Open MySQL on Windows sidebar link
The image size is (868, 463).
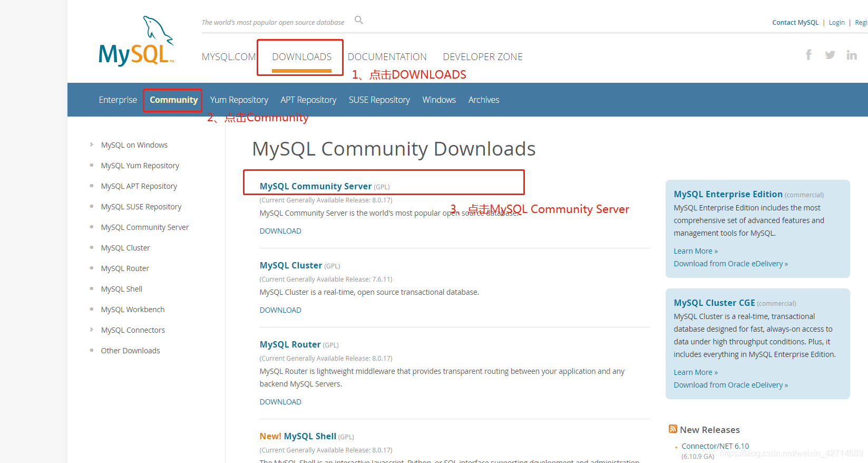tap(134, 145)
